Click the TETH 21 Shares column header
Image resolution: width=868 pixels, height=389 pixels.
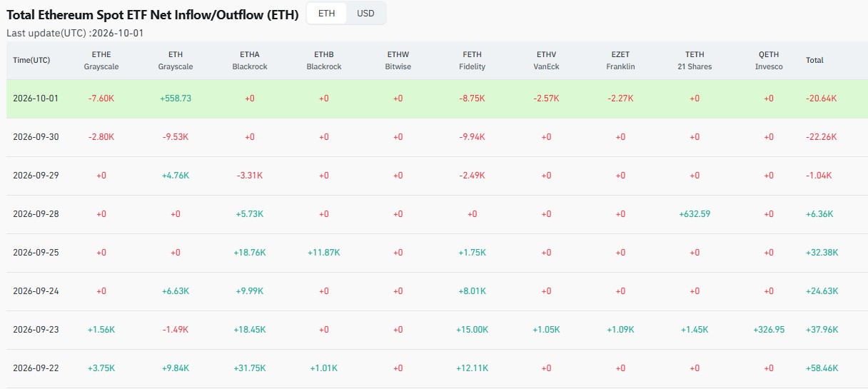point(695,60)
